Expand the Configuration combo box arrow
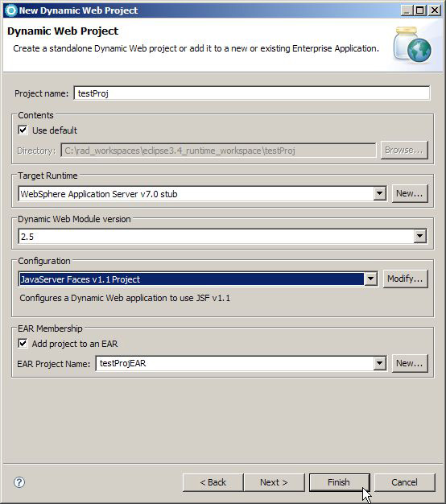446x504 pixels. tap(371, 279)
